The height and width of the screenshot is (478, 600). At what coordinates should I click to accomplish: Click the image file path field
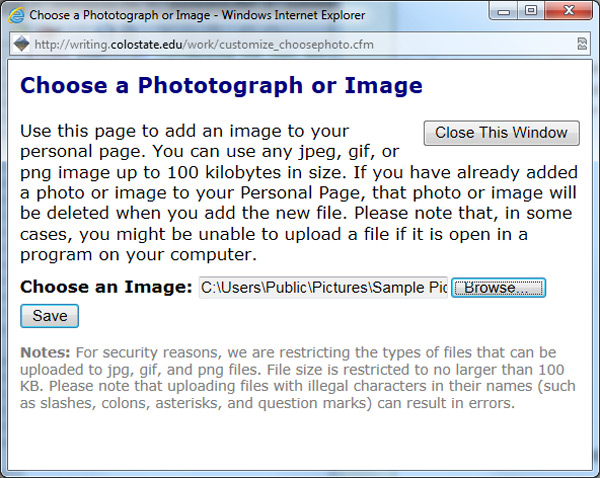pyautogui.click(x=323, y=287)
